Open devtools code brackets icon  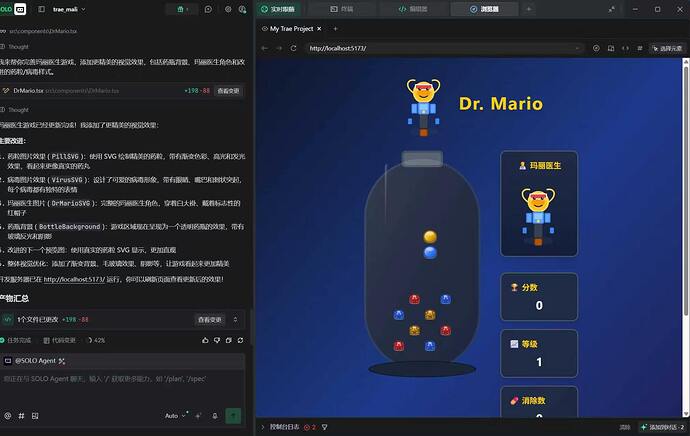click(625, 48)
